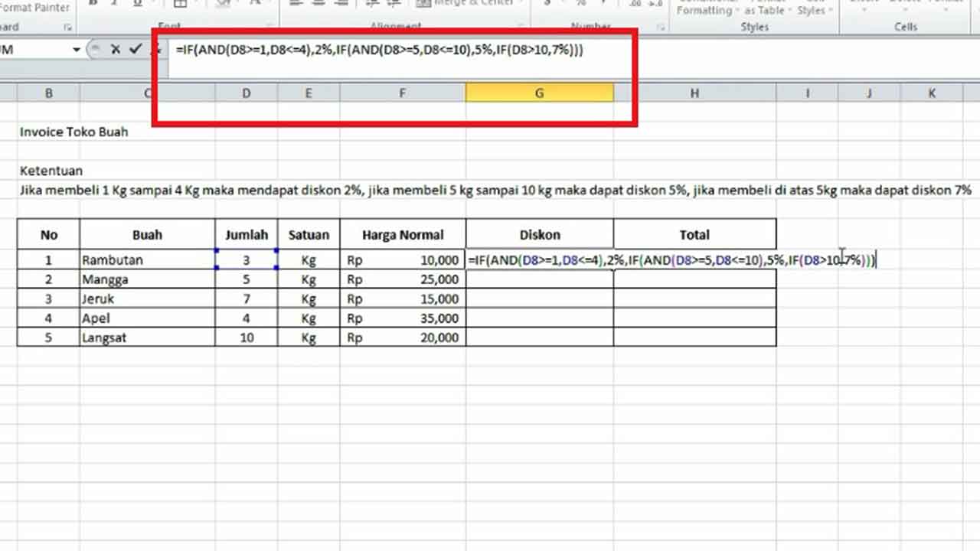
Task: Select the price cell showing 25,000
Action: click(403, 279)
